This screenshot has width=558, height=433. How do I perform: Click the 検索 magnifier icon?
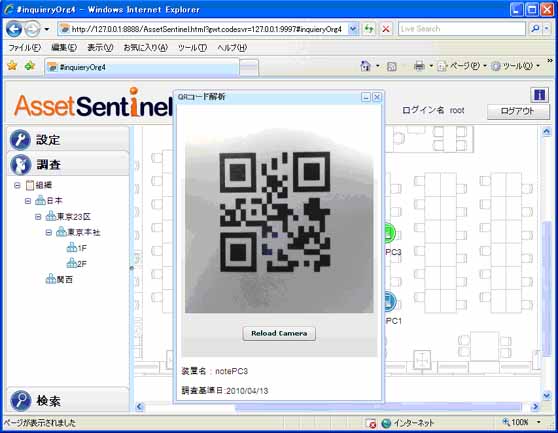[21, 401]
